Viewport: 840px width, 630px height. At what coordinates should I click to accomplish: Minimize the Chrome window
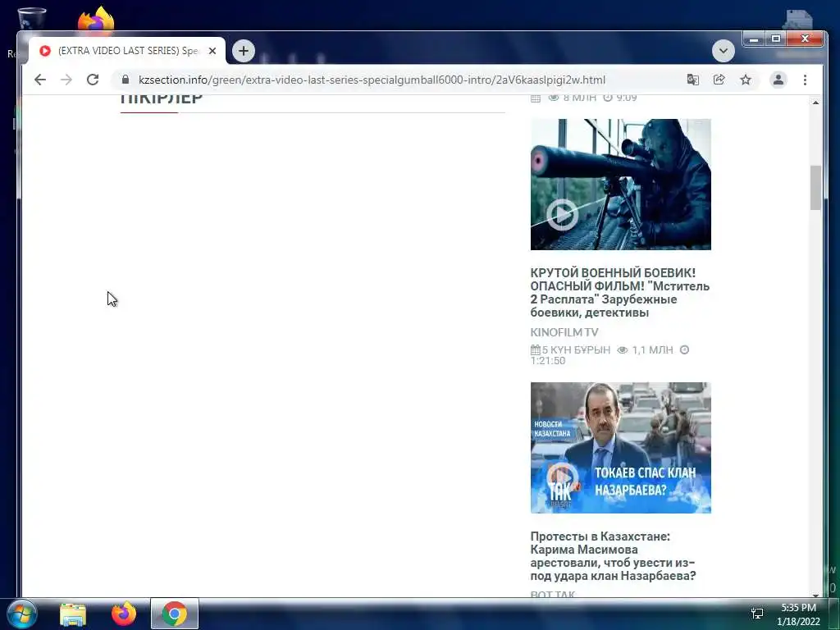pyautogui.click(x=755, y=39)
